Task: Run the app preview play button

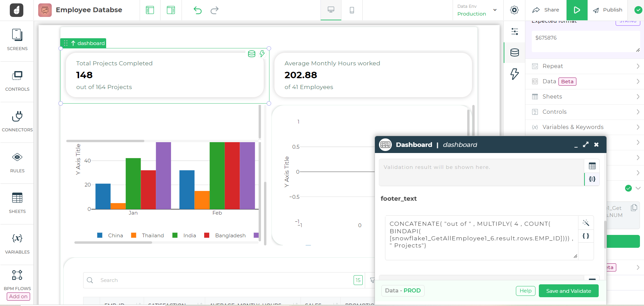Action: pos(577,10)
